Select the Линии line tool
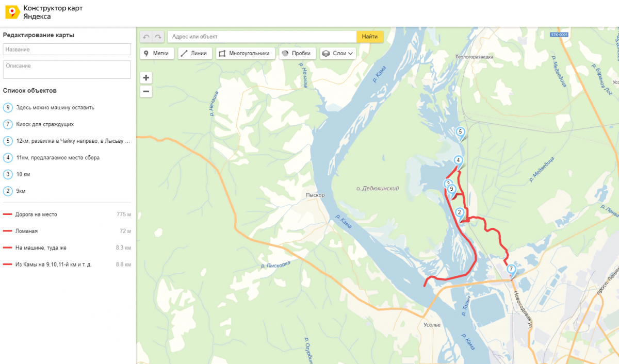The height and width of the screenshot is (364, 619). click(x=194, y=53)
